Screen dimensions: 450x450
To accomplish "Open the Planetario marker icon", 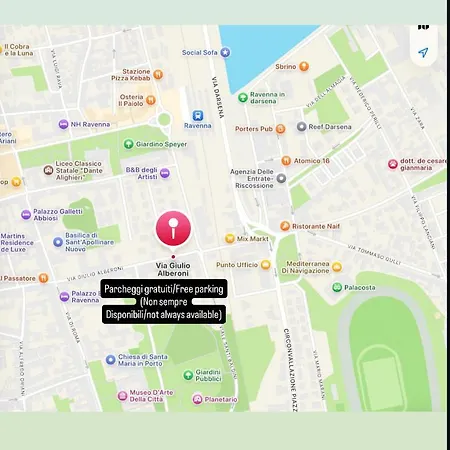I will [197, 399].
